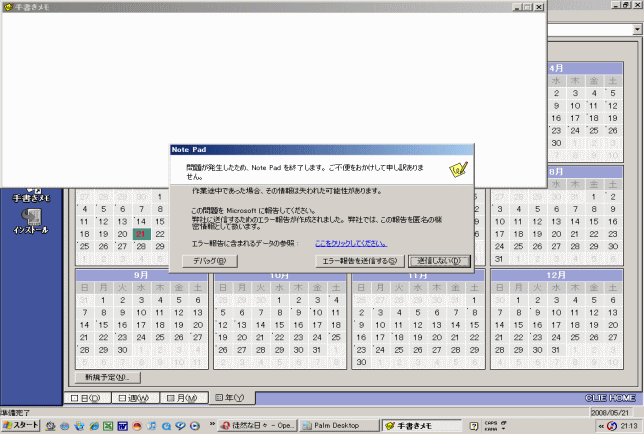
Task: Select the 手書きメモ sidebar icon
Action: tap(31, 196)
